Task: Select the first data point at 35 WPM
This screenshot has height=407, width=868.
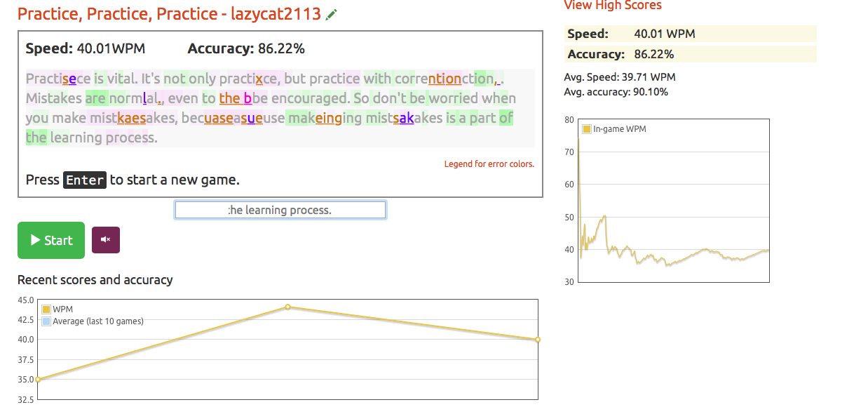Action: (x=38, y=380)
